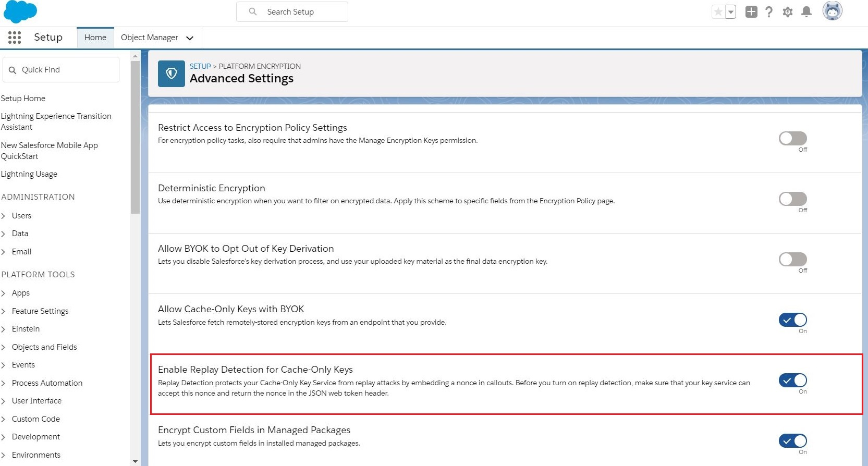Open the Lightning Usage link
The image size is (868, 466).
point(29,174)
